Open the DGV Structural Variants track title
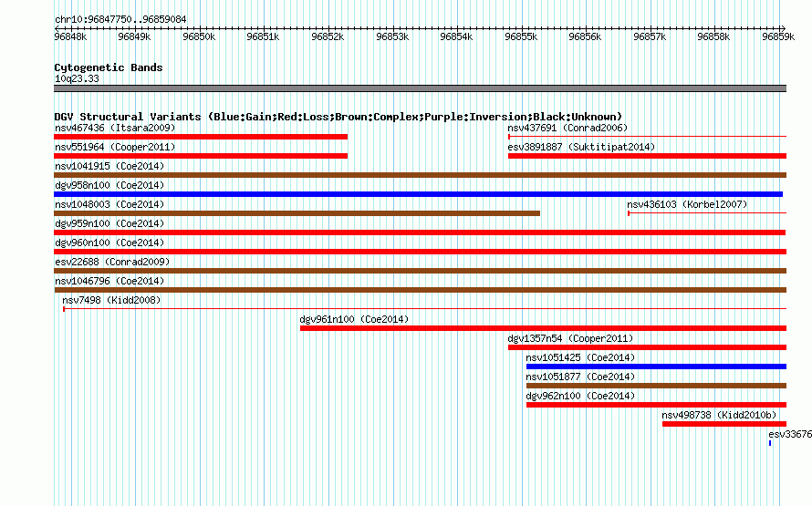812x506 pixels. click(338, 117)
